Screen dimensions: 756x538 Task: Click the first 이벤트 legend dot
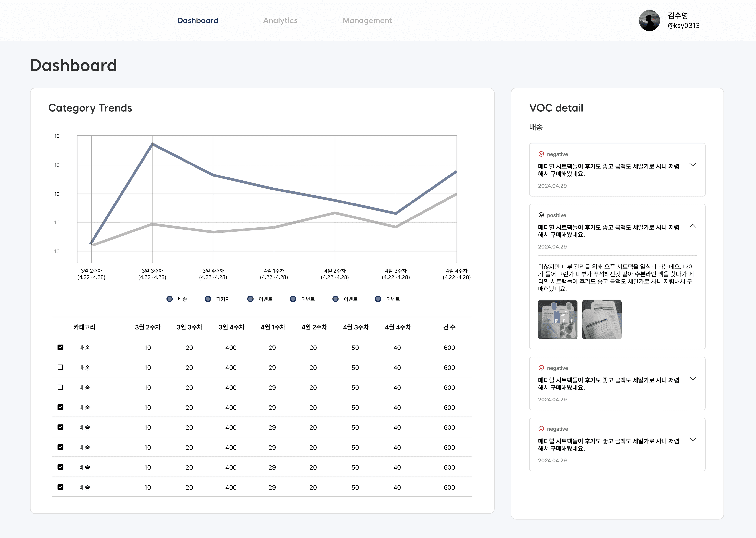pos(251,299)
